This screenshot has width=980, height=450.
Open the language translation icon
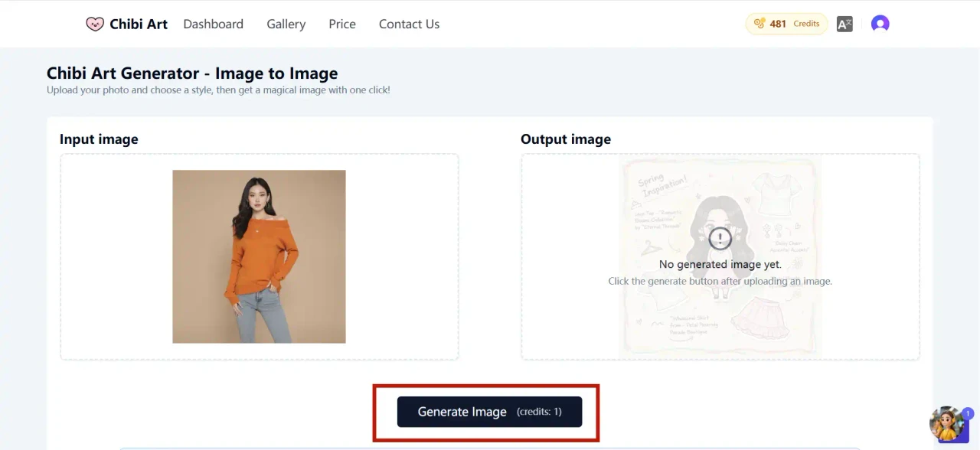844,24
